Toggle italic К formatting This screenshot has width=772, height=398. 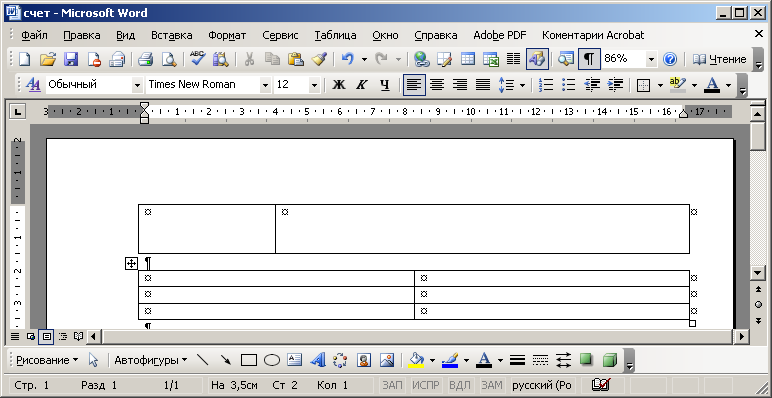point(362,85)
